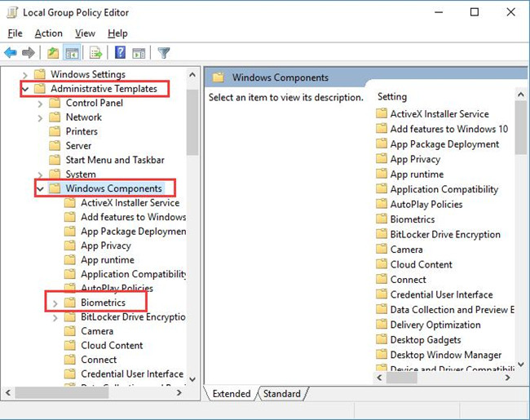Open the File menu
The height and width of the screenshot is (420, 530).
click(x=15, y=33)
